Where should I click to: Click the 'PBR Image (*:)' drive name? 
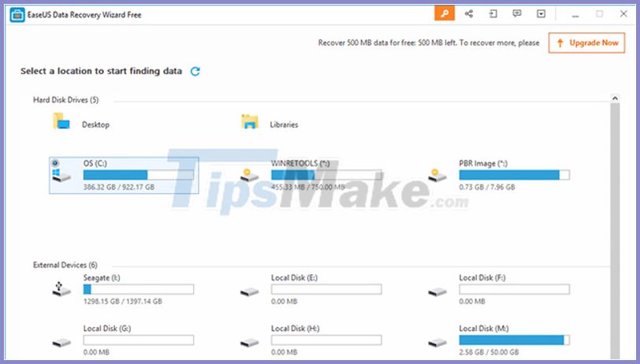click(x=483, y=163)
